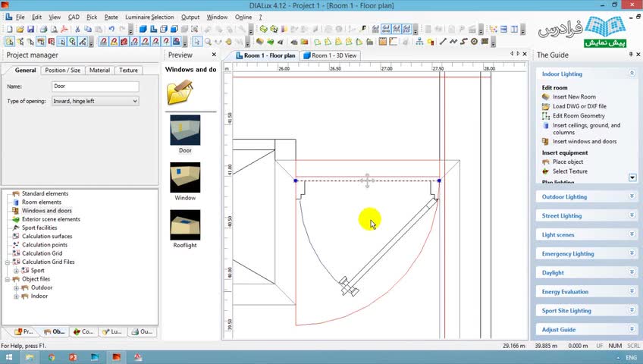Image resolution: width=643 pixels, height=364 pixels.
Task: Click the New project toolbar icon
Action: [x=8, y=29]
